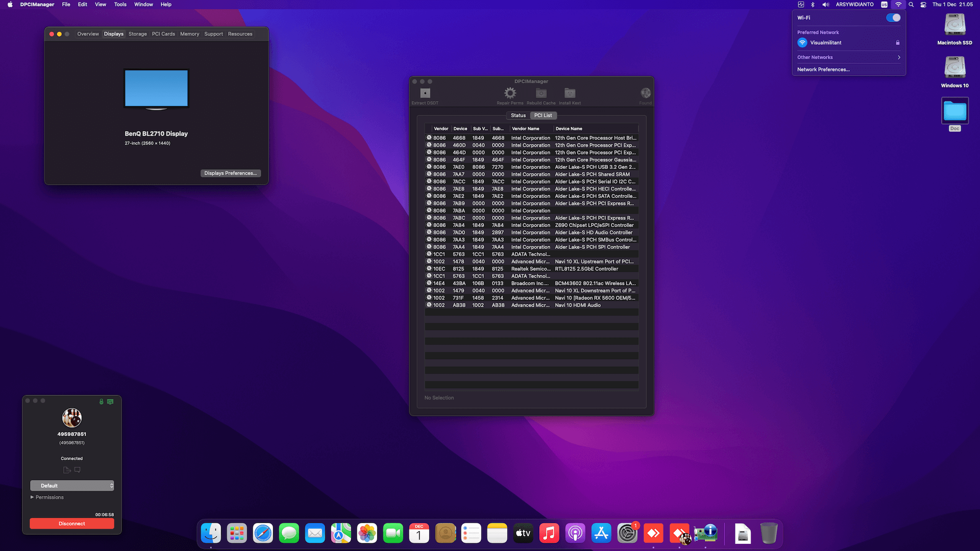Open Windows 10 drive on desktop

pyautogui.click(x=954, y=67)
